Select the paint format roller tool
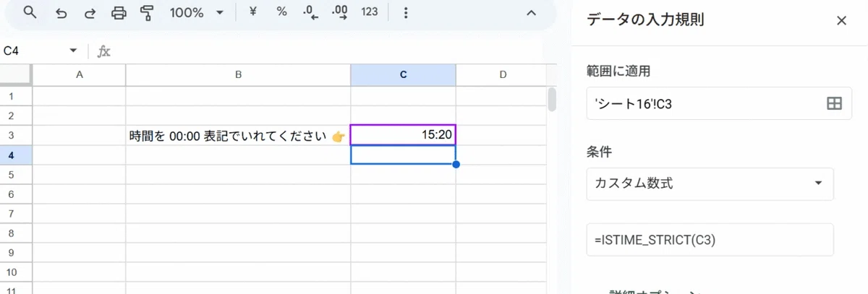Image resolution: width=868 pixels, height=294 pixels. point(148,13)
